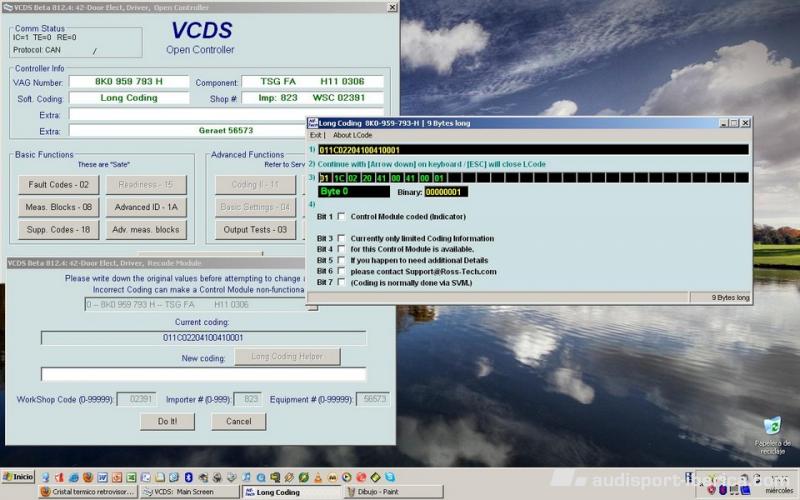Click the New coding input field
This screenshot has height=500, width=800.
coord(204,374)
